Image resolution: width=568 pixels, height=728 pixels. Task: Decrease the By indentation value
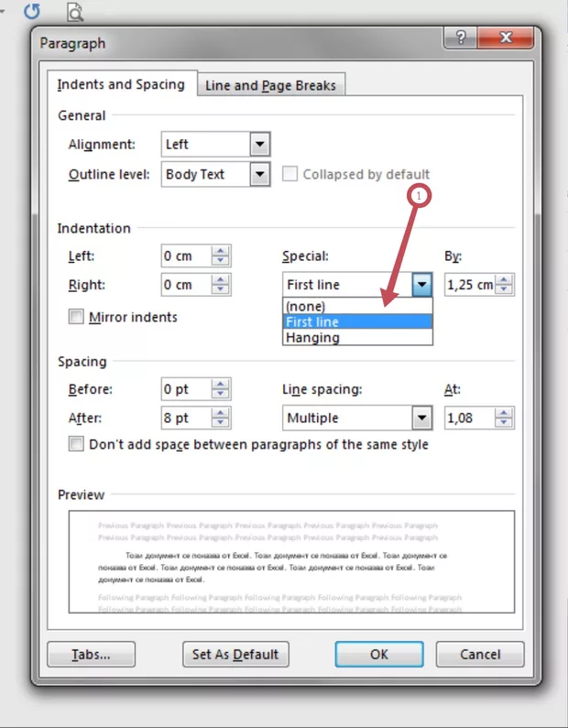(504, 289)
